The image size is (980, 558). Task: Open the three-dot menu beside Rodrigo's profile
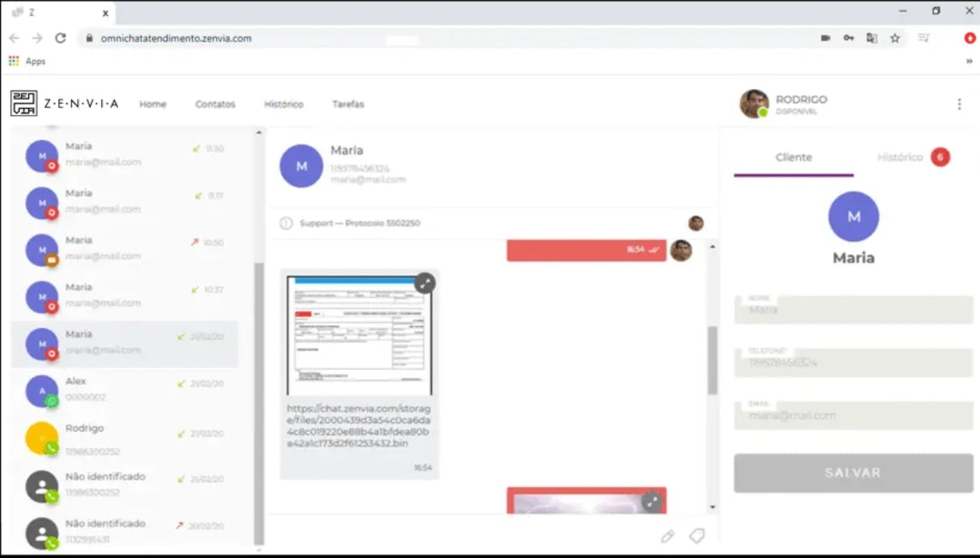pyautogui.click(x=959, y=103)
